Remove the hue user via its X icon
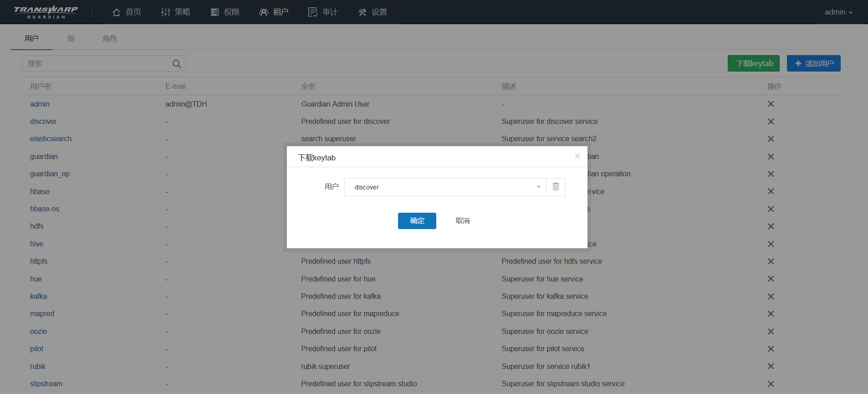Viewport: 868px width, 394px height. click(x=771, y=279)
